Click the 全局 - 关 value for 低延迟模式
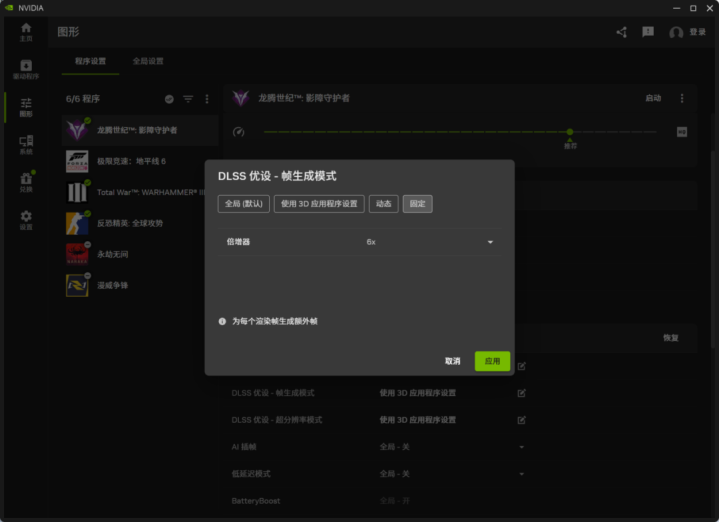The image size is (719, 522). pyautogui.click(x=394, y=474)
